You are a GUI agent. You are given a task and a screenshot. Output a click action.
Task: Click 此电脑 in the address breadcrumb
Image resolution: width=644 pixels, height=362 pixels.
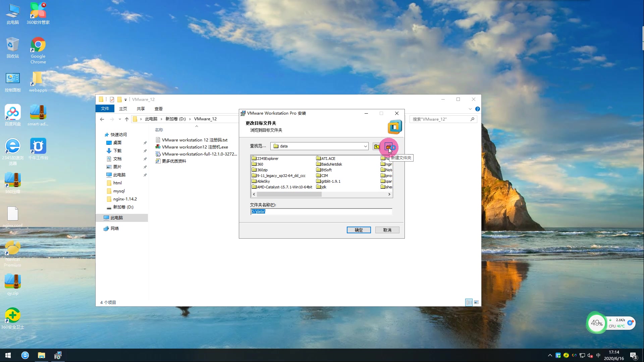[151, 119]
